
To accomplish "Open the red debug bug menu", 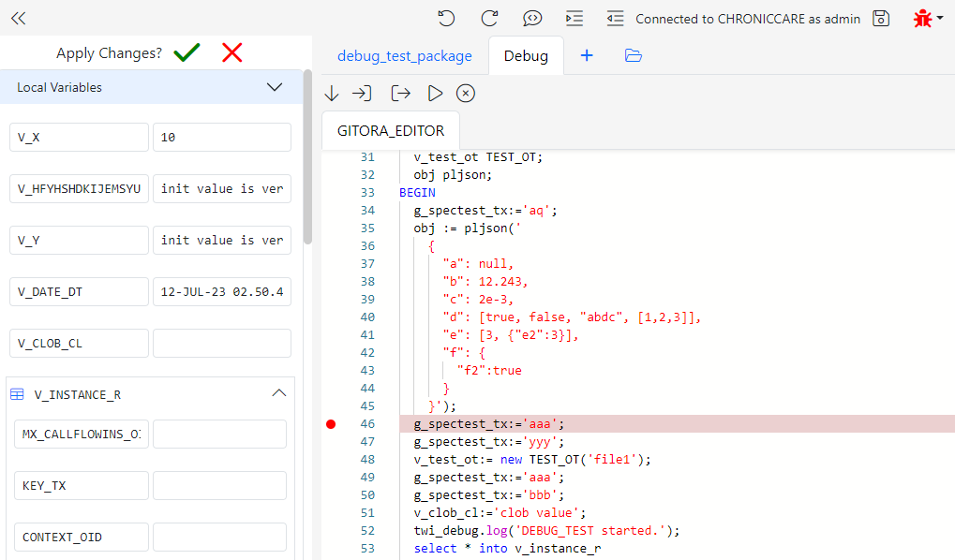I will tap(921, 18).
